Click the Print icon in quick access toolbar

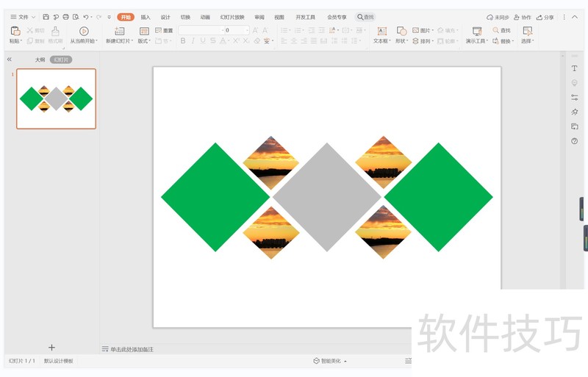click(66, 17)
